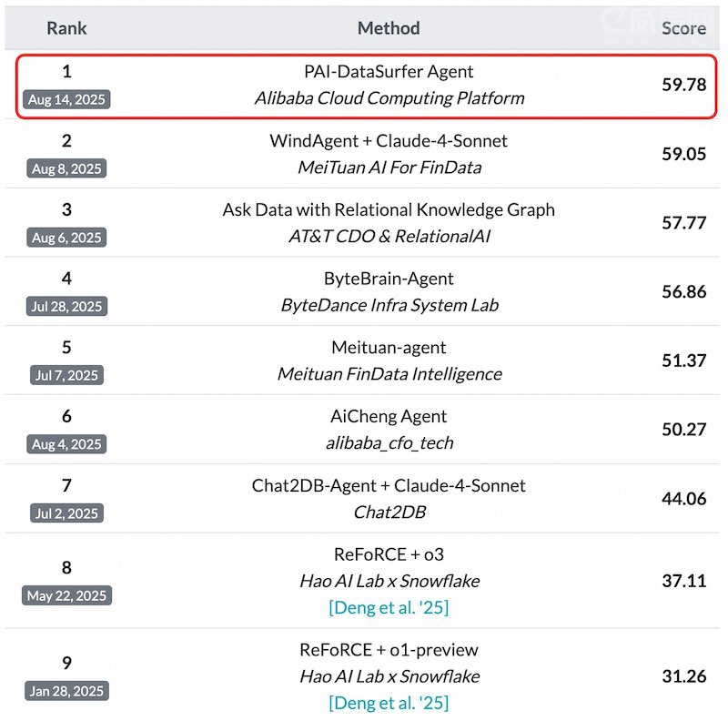Click the Rank column header
The width and height of the screenshot is (728, 721).
(66, 27)
